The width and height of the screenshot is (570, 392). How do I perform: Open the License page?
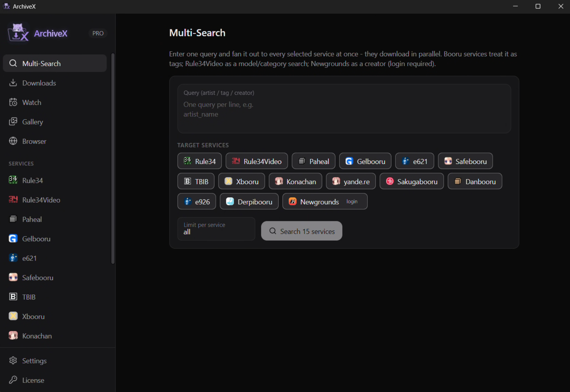point(55,380)
